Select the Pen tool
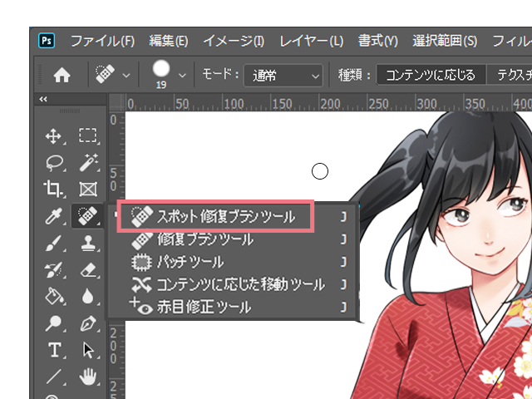Screen dimensions: 532x399 [x=88, y=323]
